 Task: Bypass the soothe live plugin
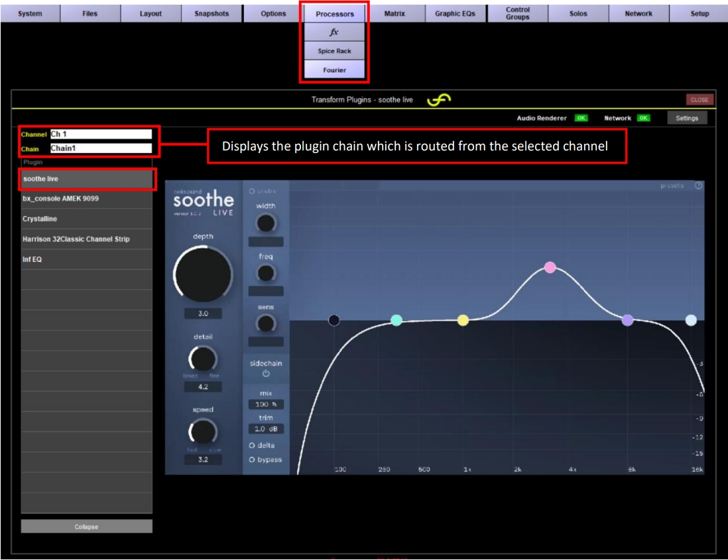tap(252, 459)
